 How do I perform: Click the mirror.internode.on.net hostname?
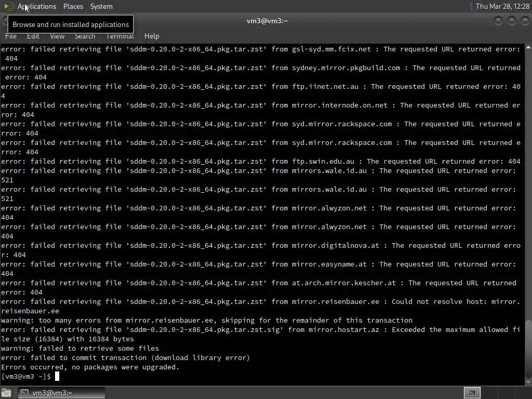[x=340, y=105]
